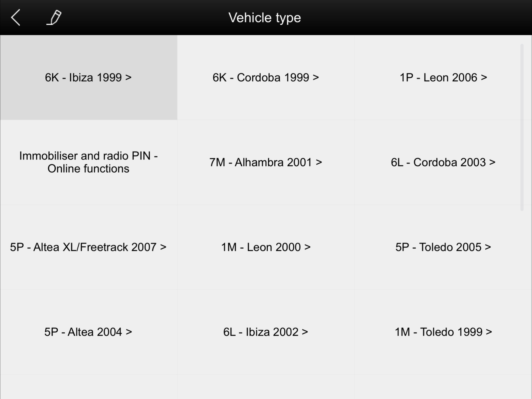Select 6L - Ibiza 2002
The height and width of the screenshot is (399, 532).
click(266, 332)
